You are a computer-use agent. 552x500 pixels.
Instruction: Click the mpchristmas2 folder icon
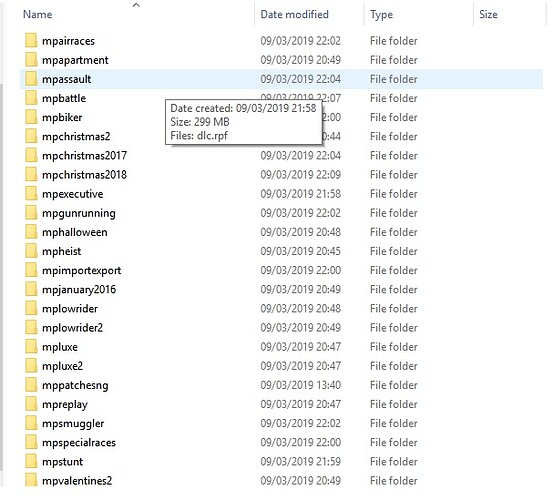coord(31,137)
